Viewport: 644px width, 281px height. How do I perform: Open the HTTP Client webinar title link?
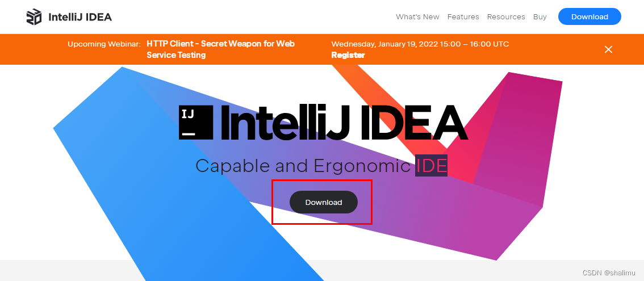(x=220, y=49)
